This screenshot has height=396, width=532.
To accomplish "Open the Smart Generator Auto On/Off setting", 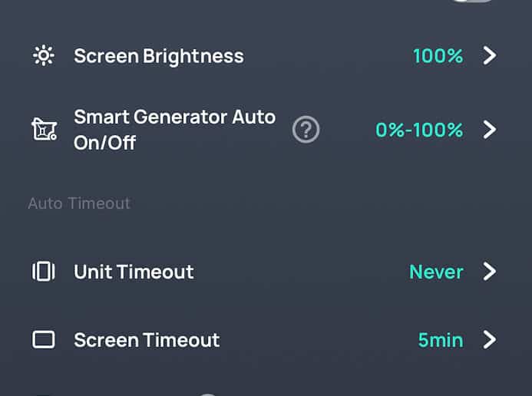I will click(x=266, y=130).
